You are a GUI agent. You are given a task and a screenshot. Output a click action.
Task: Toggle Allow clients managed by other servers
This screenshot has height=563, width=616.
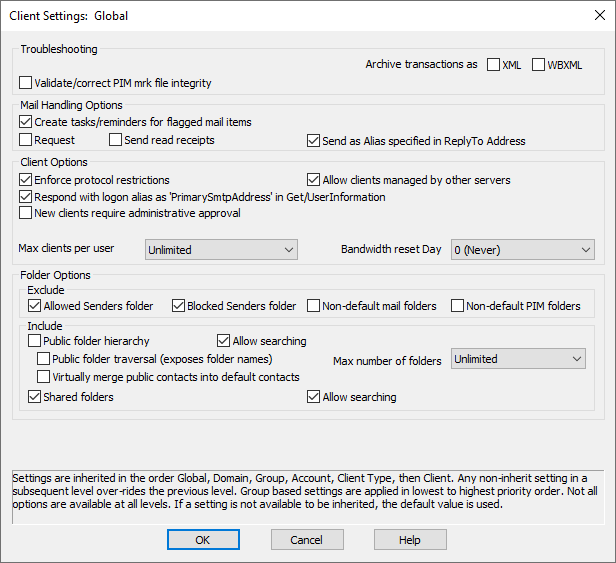click(x=314, y=180)
